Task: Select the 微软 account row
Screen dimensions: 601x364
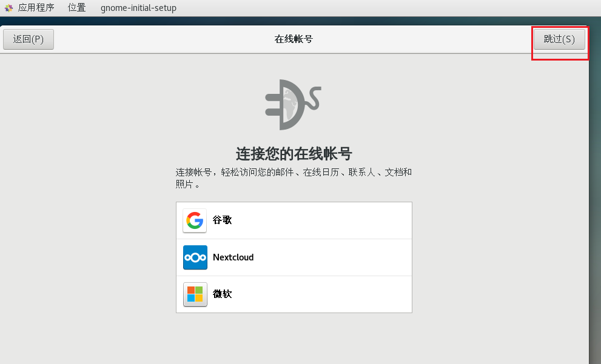Action: pyautogui.click(x=294, y=294)
